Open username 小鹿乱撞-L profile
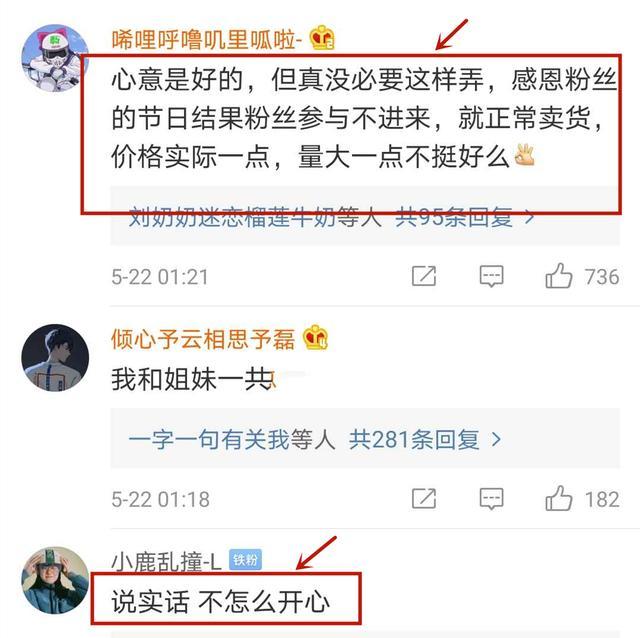This screenshot has height=638, width=640. click(x=167, y=562)
